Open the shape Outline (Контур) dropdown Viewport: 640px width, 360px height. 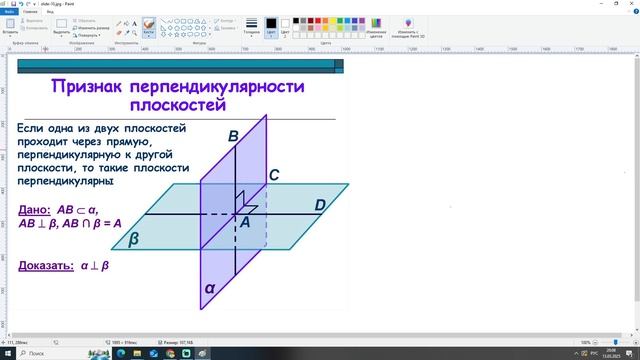225,20
